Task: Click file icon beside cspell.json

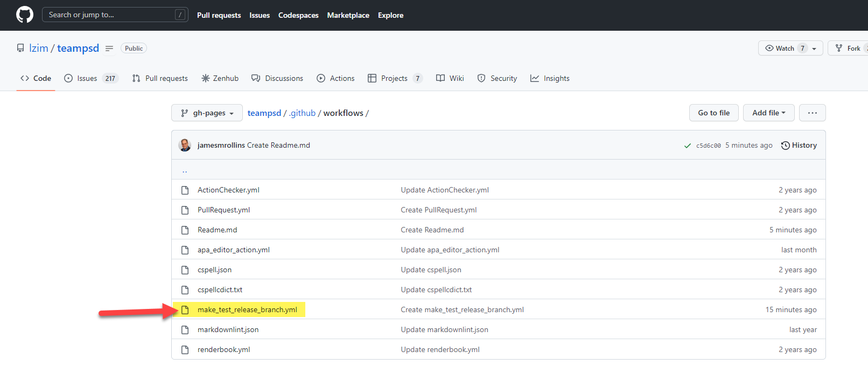Action: click(x=185, y=270)
